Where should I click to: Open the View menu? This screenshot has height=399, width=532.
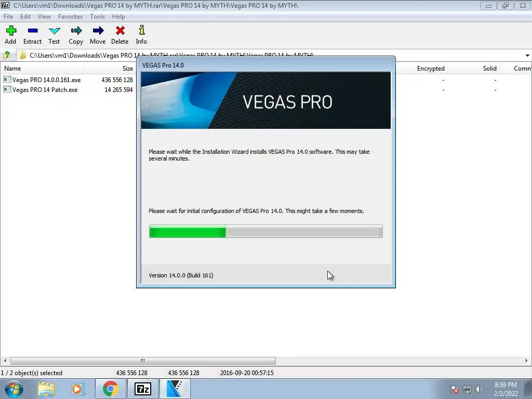[x=44, y=16]
